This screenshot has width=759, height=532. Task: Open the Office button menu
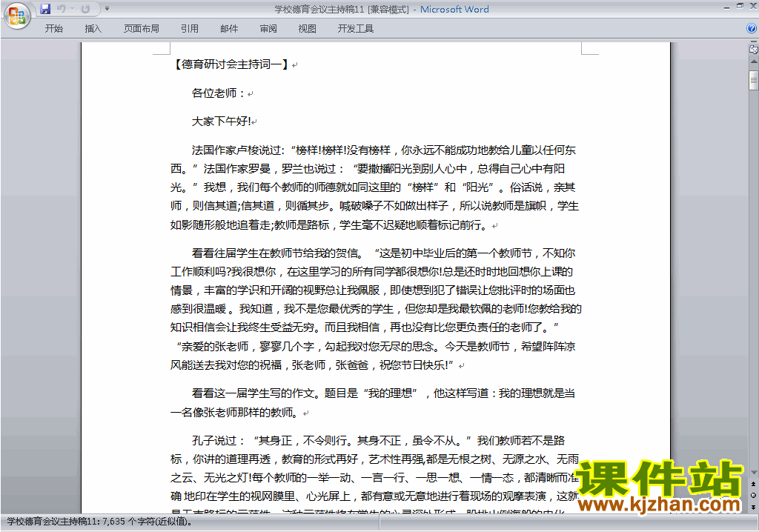coord(17,16)
